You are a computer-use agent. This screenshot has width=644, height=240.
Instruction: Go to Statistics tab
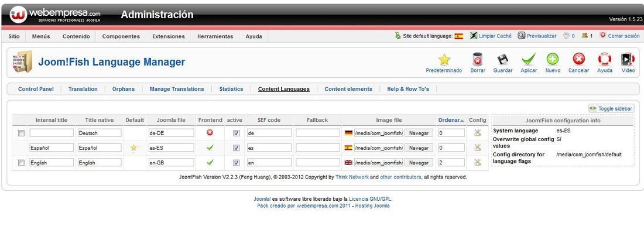point(231,89)
